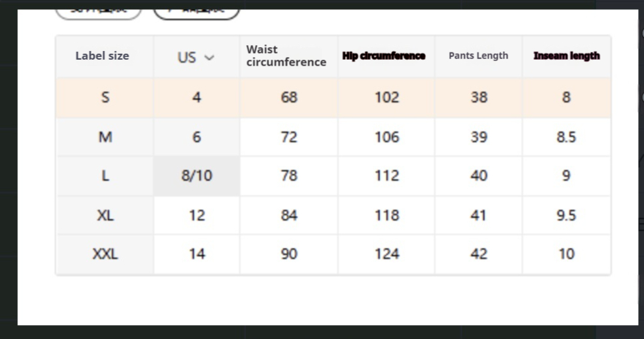Click the hip value 124 cell
Image resolution: width=644 pixels, height=339 pixels.
[386, 253]
